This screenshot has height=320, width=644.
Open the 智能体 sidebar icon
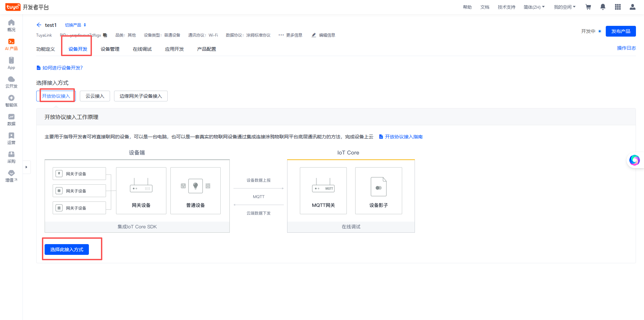click(11, 101)
